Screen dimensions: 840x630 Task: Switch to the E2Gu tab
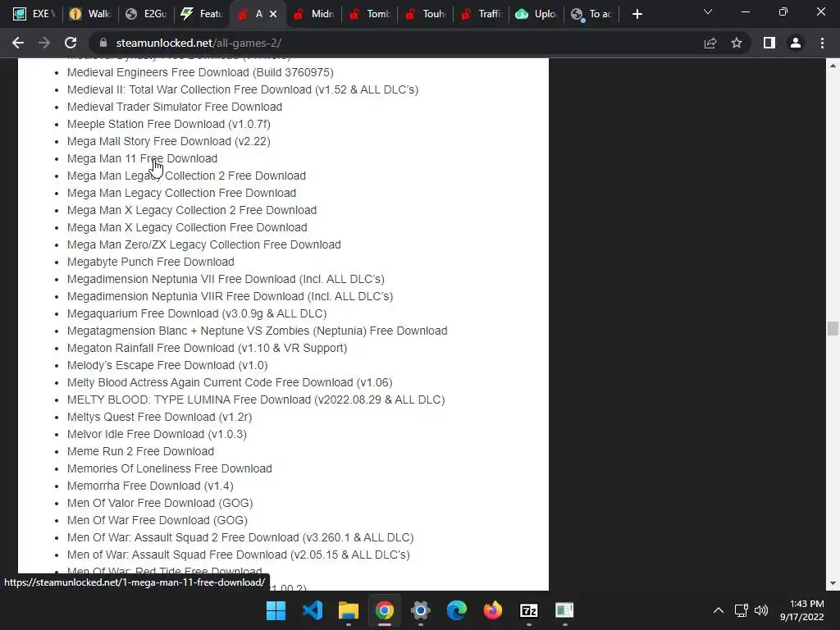coord(145,14)
